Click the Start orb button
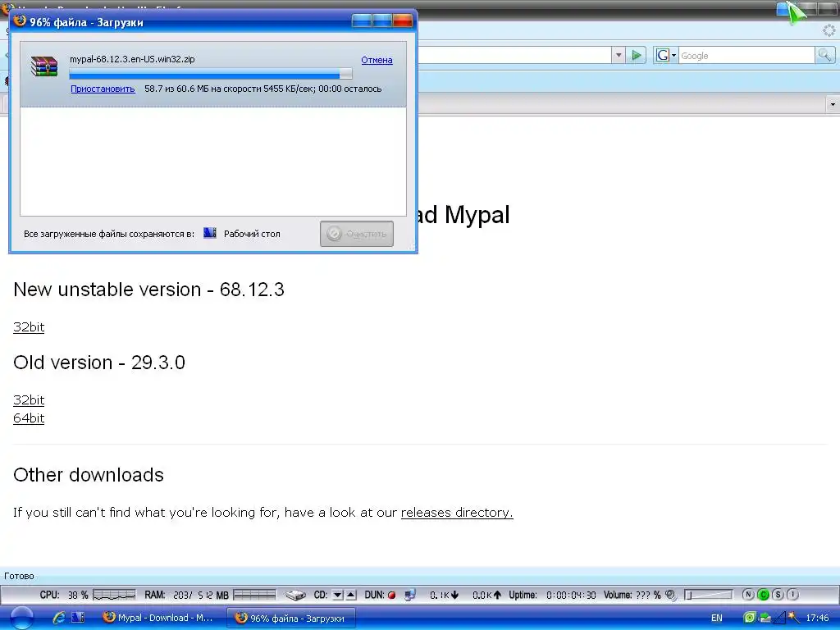Image resolution: width=840 pixels, height=630 pixels. pyautogui.click(x=22, y=619)
